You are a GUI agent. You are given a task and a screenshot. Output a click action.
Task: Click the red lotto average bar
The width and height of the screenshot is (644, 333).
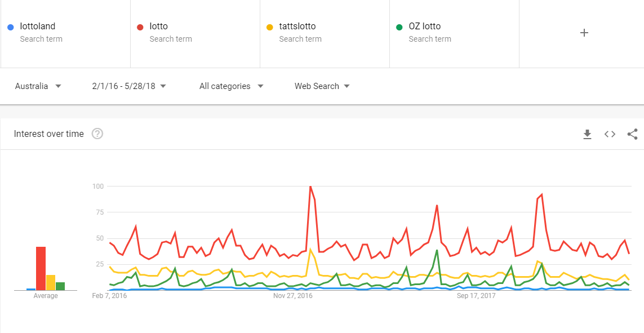click(41, 269)
